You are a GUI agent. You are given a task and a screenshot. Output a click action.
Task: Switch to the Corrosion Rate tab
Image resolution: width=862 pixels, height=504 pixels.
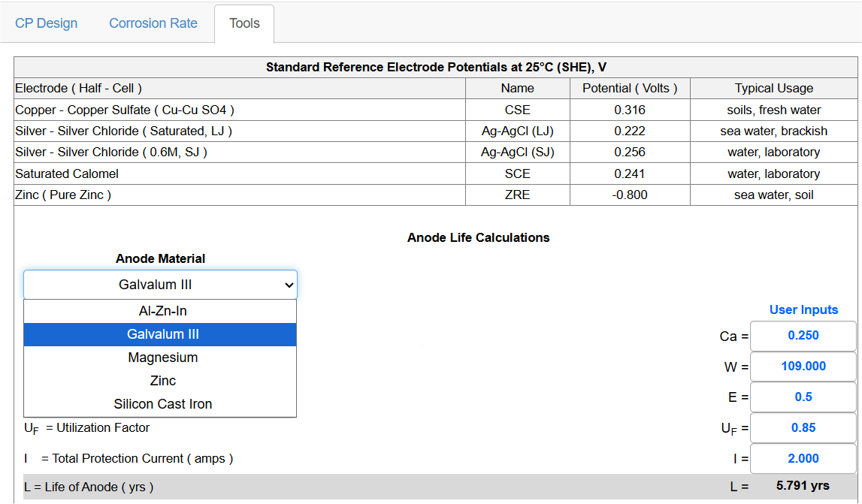[x=153, y=23]
